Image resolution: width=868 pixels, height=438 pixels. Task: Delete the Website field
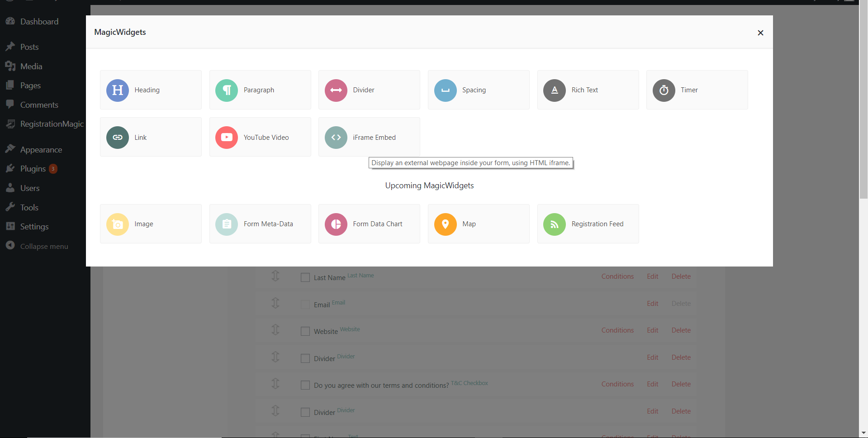(681, 330)
